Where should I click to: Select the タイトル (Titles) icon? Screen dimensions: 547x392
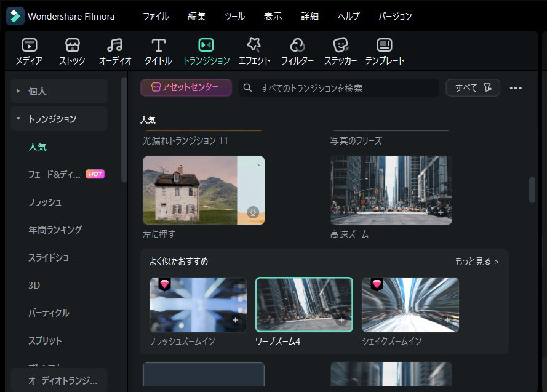click(x=158, y=44)
